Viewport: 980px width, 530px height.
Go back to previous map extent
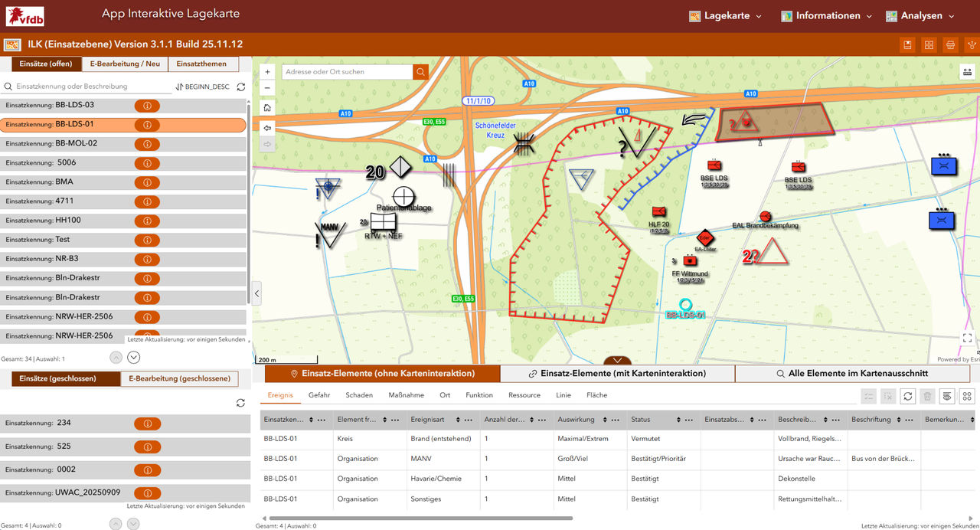click(x=267, y=127)
